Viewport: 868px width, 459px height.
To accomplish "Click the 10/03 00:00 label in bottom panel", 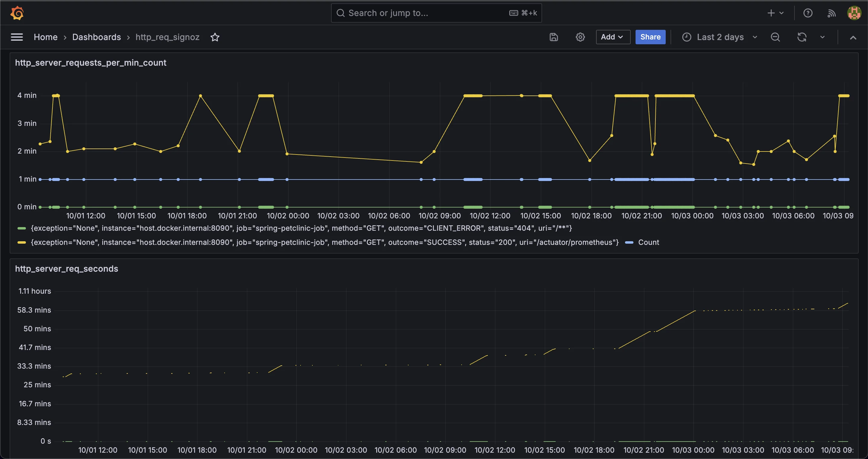I will coord(693,450).
